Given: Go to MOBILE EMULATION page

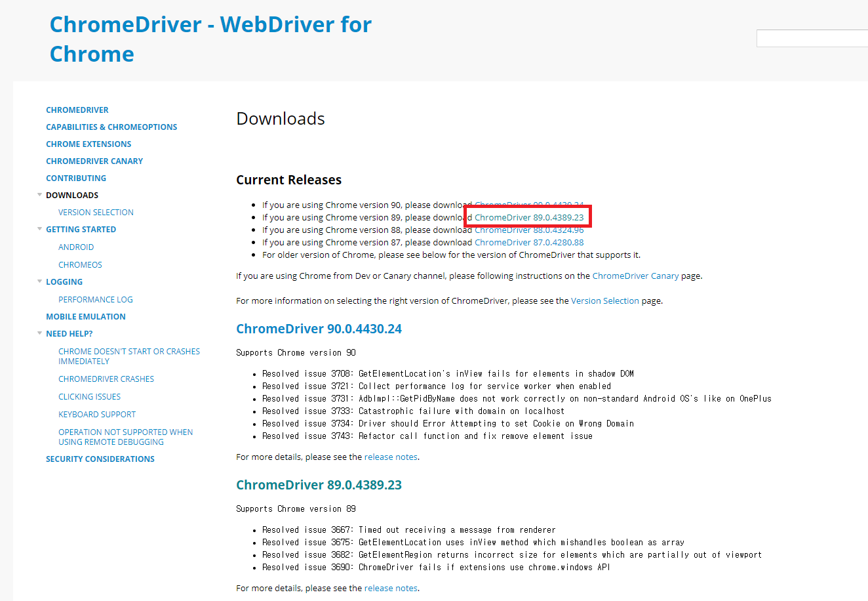Looking at the screenshot, I should click(x=86, y=317).
